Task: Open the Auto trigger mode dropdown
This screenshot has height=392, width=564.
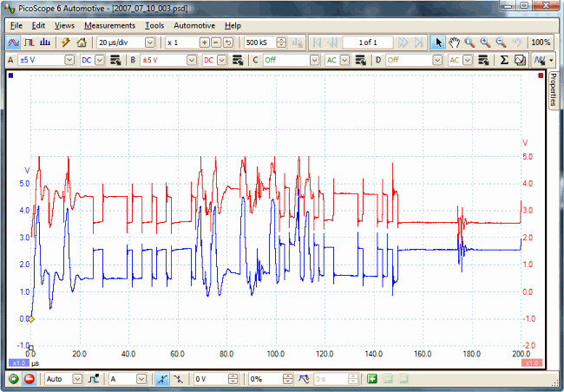Action: 76,379
